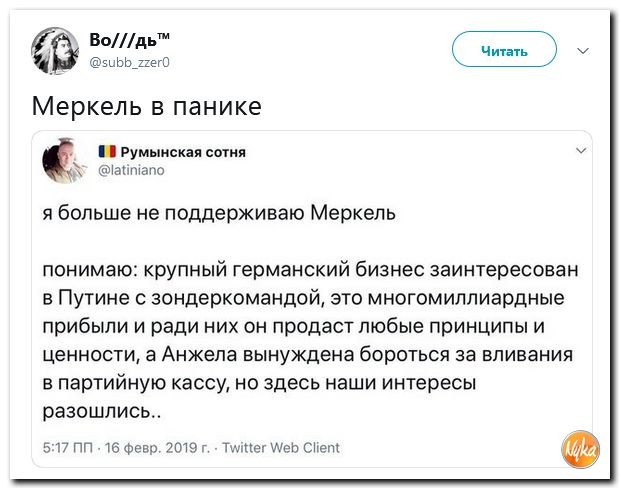Click the Во///дь™ display name
Viewport: 621px width, 490px height.
pos(130,40)
